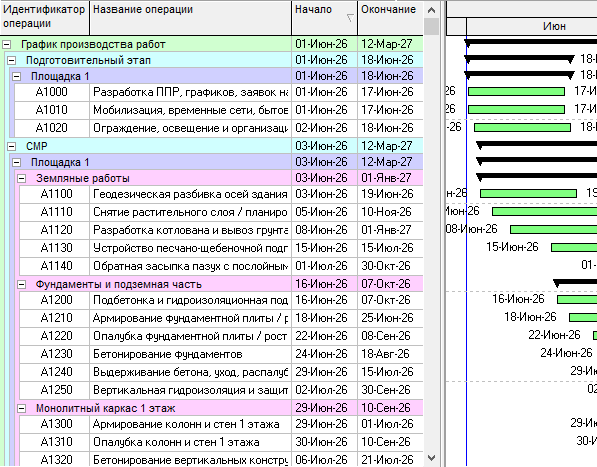Viewport: 597px width, 467px height.
Task: Collapse Фундаменты и подземная часть group
Action: [x=22, y=285]
